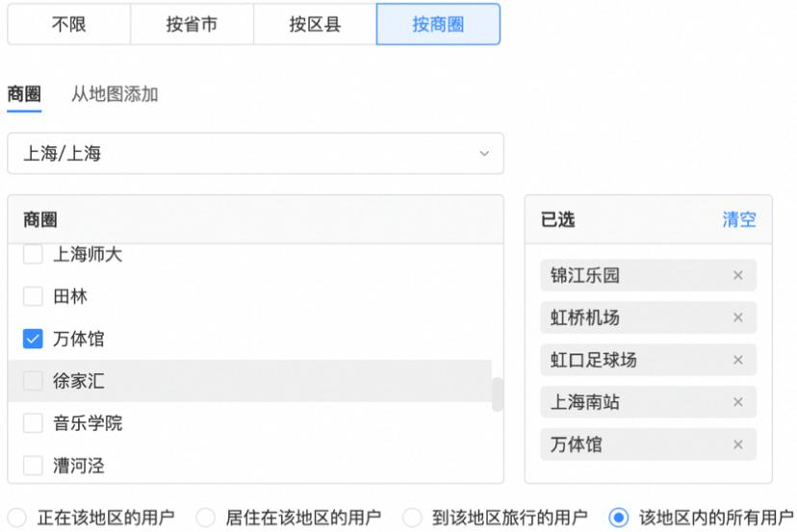This screenshot has height=532, width=797.
Task: Remove 虹桥机场 from selected list
Action: (738, 317)
